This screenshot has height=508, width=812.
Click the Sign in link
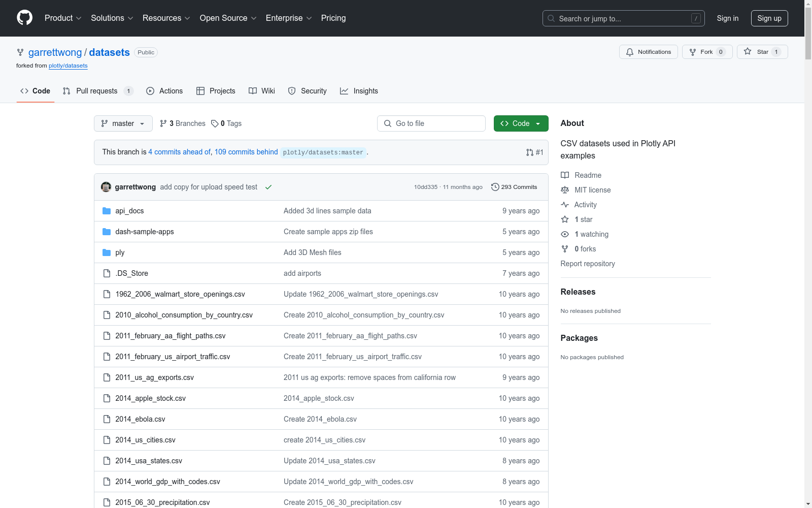pyautogui.click(x=728, y=18)
